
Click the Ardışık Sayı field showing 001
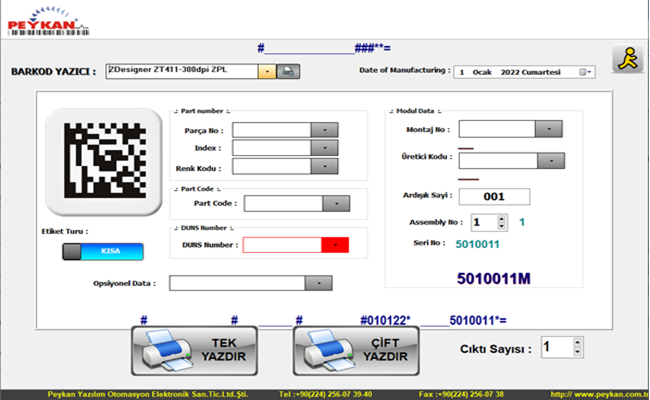[494, 196]
